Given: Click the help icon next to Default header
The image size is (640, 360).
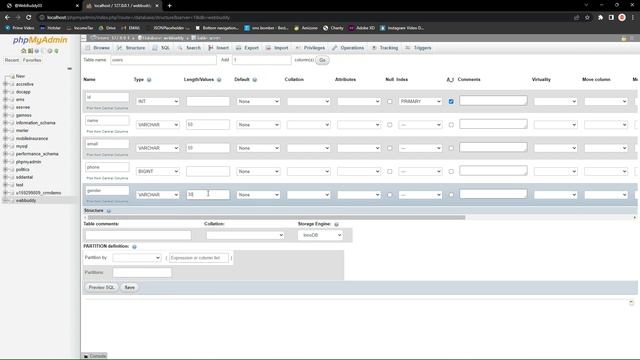Looking at the screenshot, I should click(255, 80).
